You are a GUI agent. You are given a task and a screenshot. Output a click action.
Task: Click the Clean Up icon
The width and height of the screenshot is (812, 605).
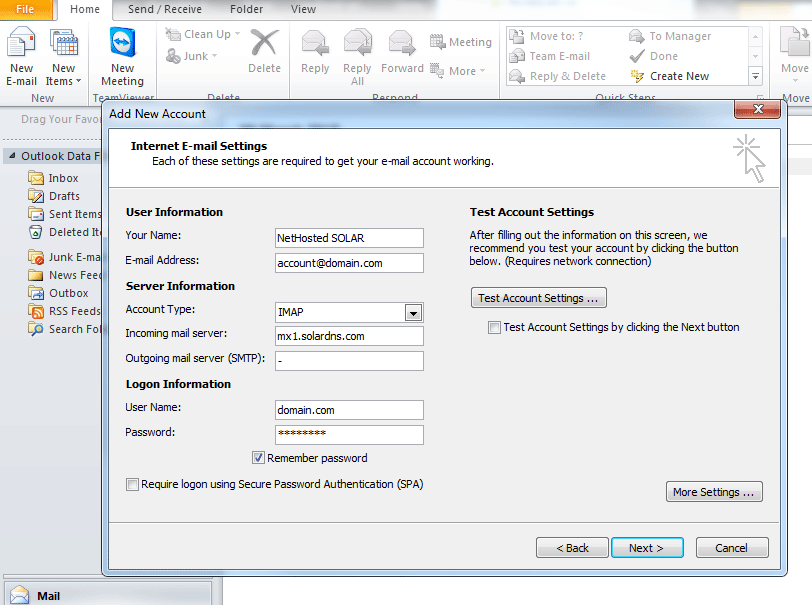coord(172,34)
